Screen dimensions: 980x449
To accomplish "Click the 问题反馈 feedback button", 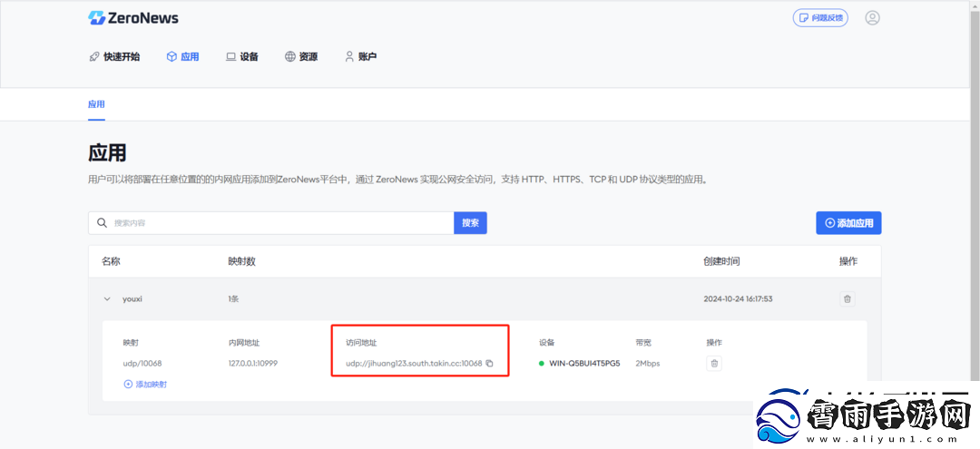I will [820, 17].
